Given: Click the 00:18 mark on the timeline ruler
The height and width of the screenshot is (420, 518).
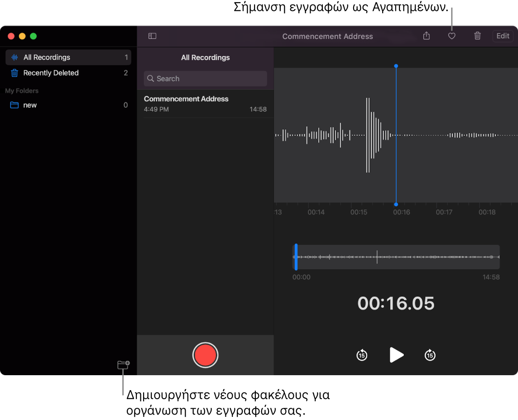Looking at the screenshot, I should click(487, 212).
